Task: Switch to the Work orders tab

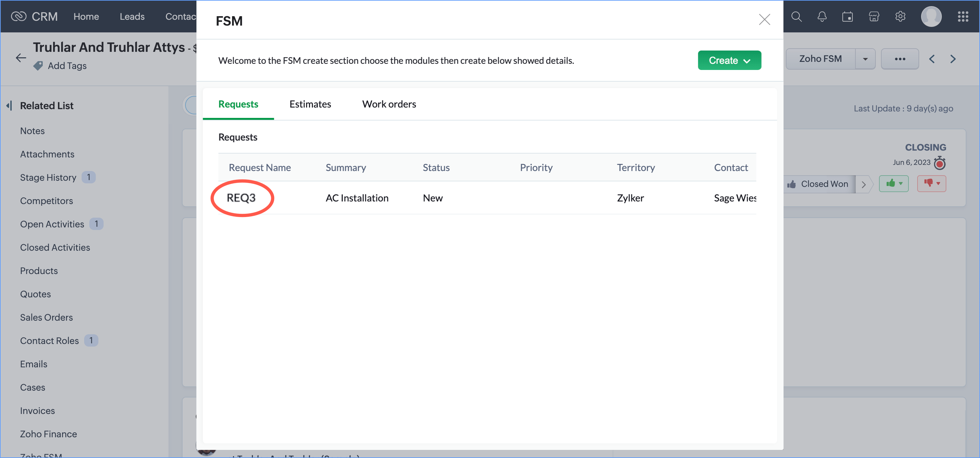Action: [x=389, y=104]
